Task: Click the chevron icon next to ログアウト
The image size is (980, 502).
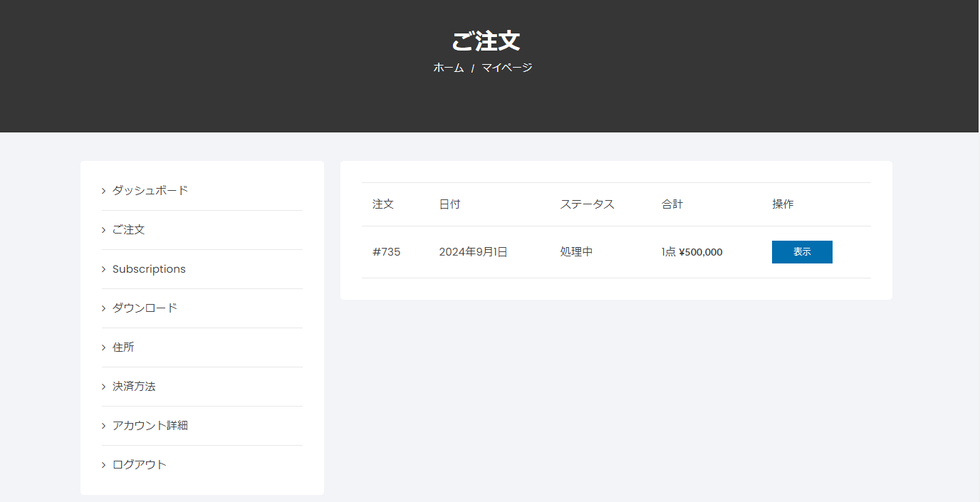Action: pyautogui.click(x=104, y=465)
